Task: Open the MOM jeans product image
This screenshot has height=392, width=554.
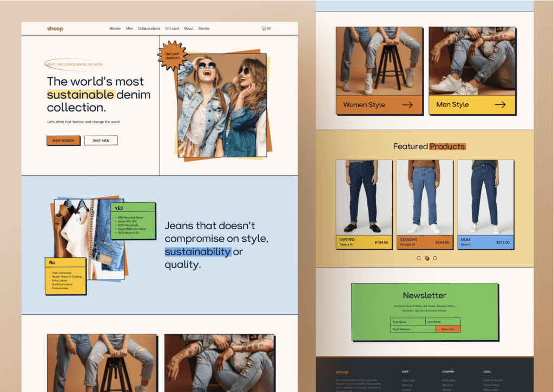Action: point(485,198)
